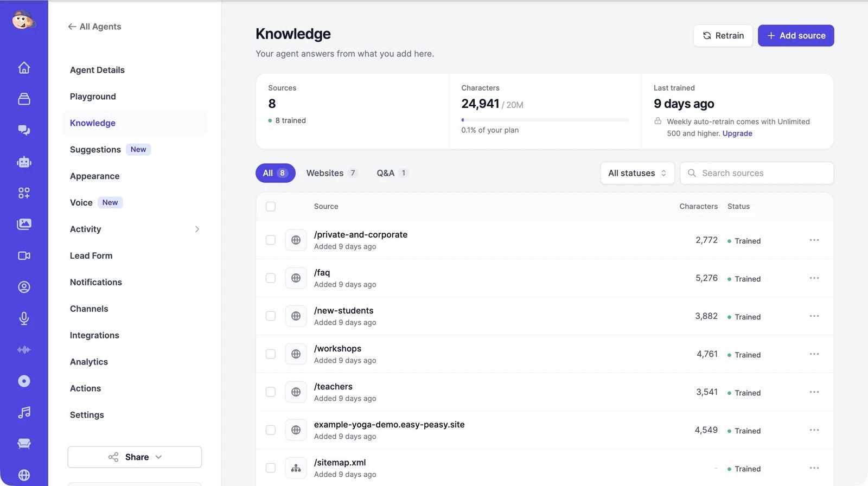Select the /teachers row checkbox
868x486 pixels.
[x=271, y=392]
